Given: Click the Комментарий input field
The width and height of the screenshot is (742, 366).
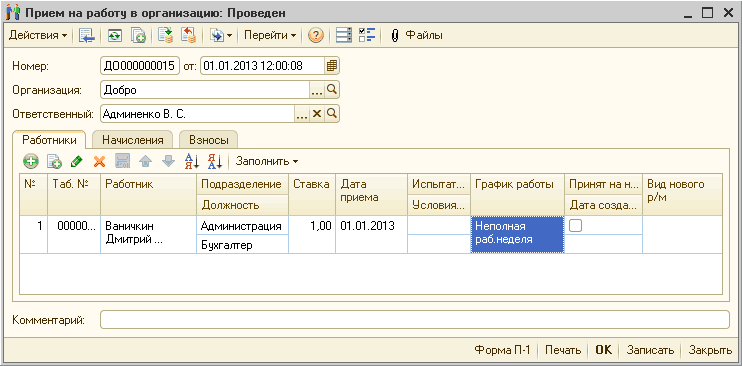Looking at the screenshot, I should 415,320.
